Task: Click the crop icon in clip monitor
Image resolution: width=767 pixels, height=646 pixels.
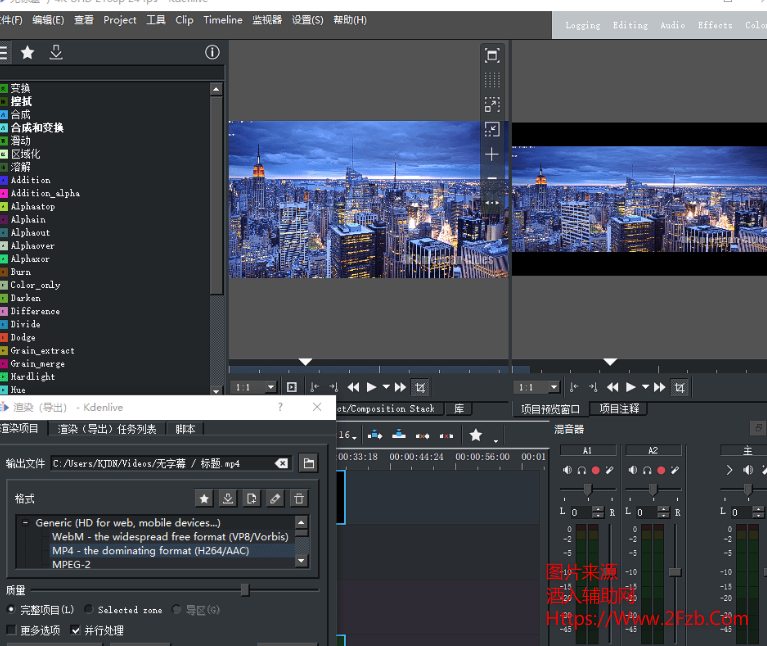Action: point(421,387)
